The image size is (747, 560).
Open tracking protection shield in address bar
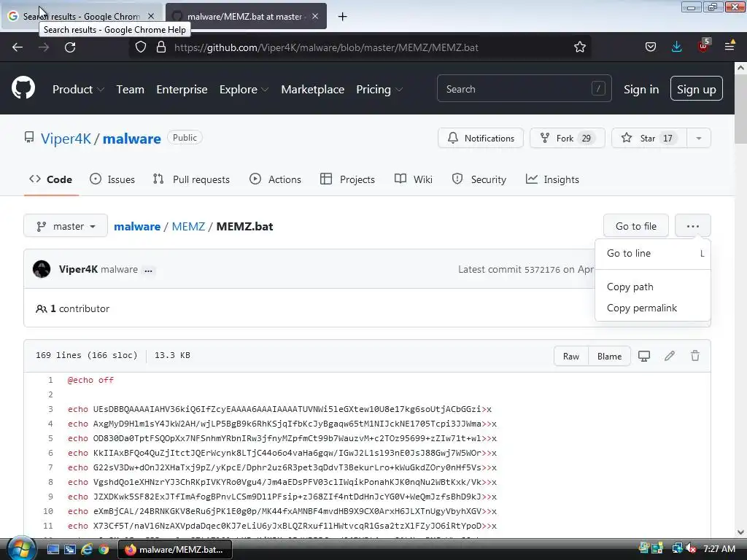[x=141, y=47]
